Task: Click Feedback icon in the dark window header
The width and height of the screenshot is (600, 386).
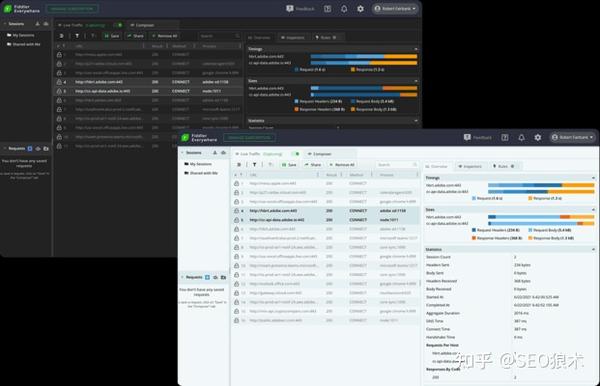Action: coord(290,8)
